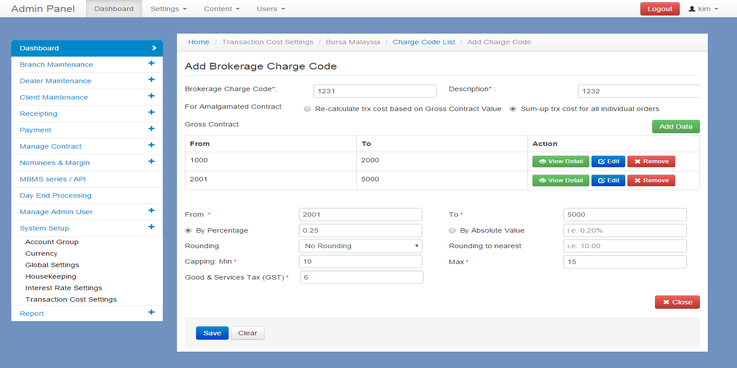
Task: Edit the 1000–2000 row
Action: (x=608, y=162)
